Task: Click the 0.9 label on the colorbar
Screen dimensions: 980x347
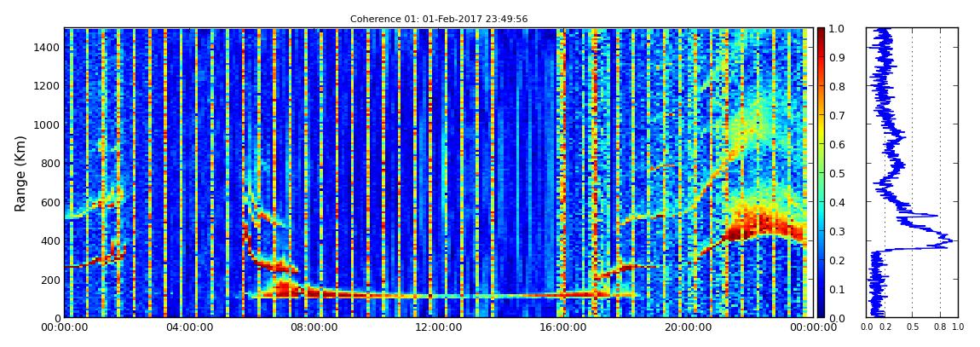Action: [838, 57]
